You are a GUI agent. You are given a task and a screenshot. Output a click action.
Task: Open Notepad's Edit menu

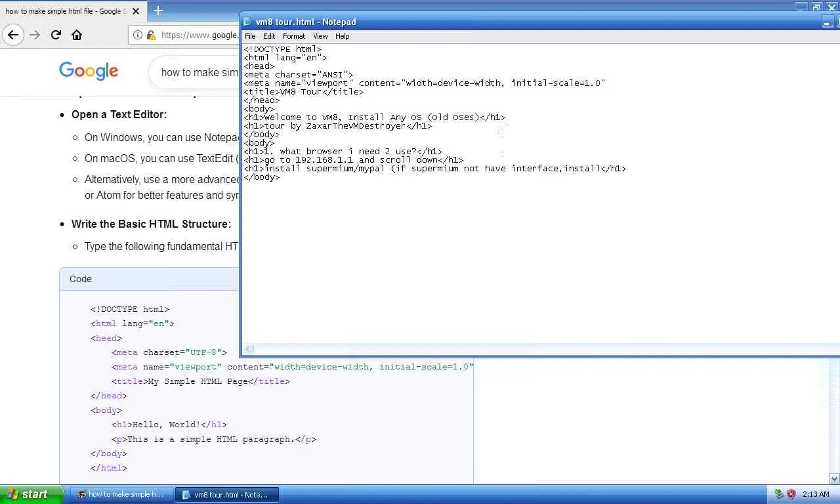tap(269, 36)
